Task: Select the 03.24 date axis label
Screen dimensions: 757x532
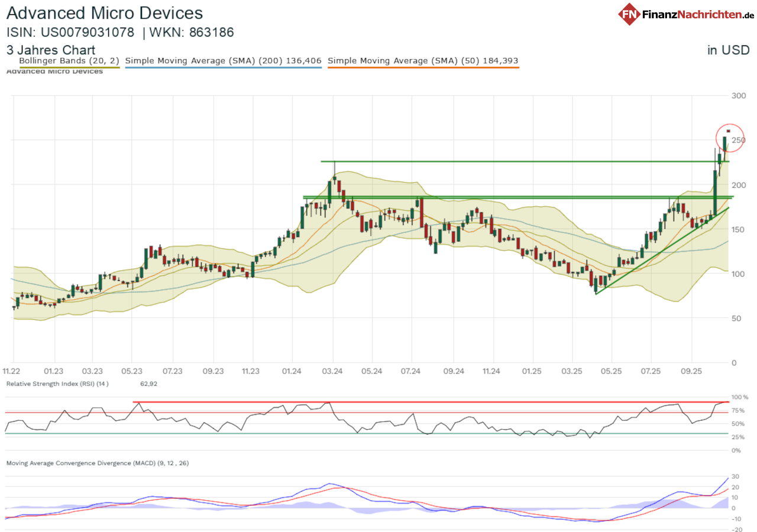Action: [333, 371]
